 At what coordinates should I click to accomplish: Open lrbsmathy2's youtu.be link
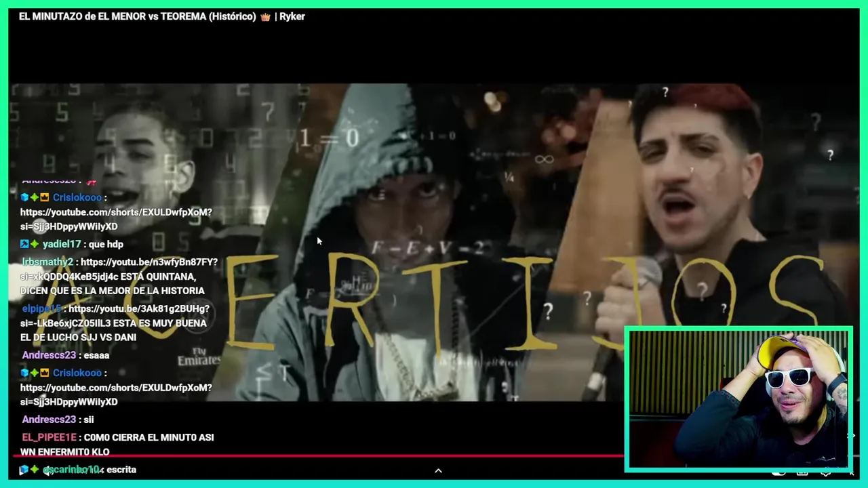(x=119, y=269)
